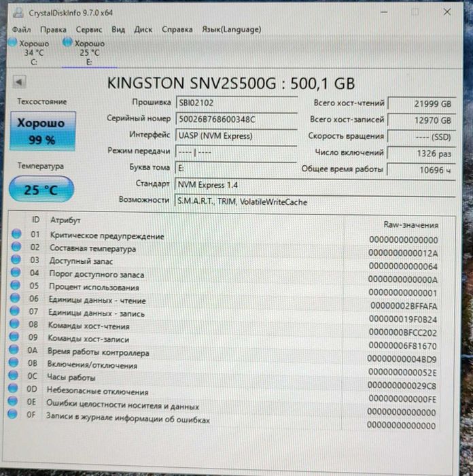Click status icon for Процент использования

coord(15,285)
